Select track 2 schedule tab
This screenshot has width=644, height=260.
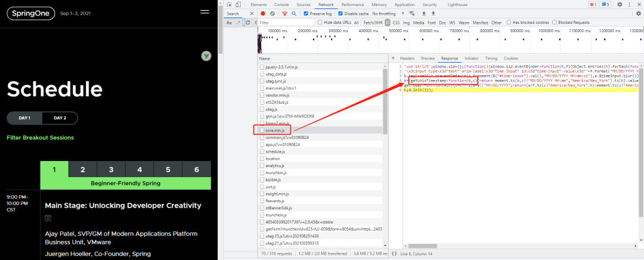[83, 169]
